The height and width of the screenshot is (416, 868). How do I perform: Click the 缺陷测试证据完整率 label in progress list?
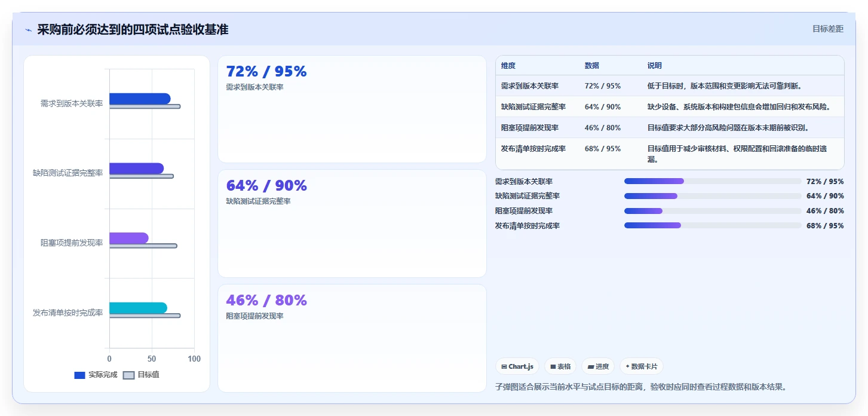(527, 196)
